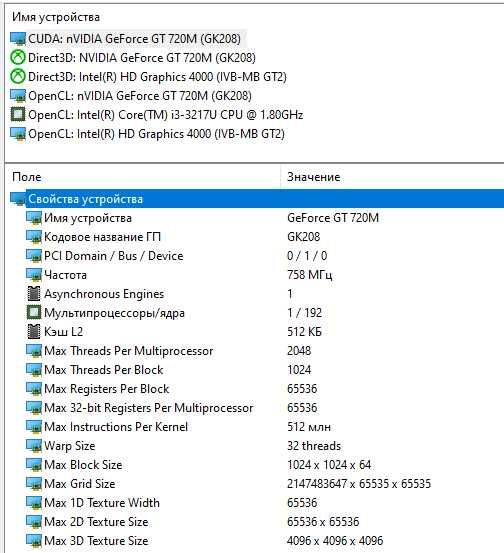Screen dimensions: 504x553
Task: Click the value 512 КБ
Action: pos(304,332)
